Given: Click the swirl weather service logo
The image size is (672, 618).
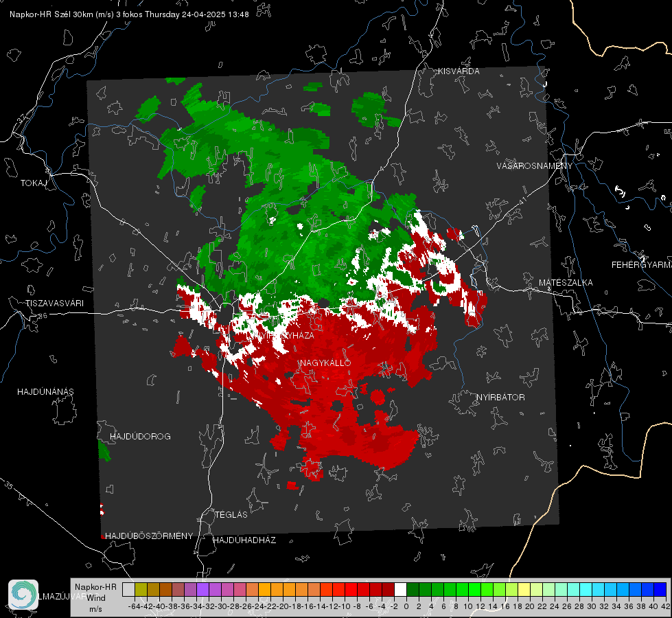Looking at the screenshot, I should 23,595.
